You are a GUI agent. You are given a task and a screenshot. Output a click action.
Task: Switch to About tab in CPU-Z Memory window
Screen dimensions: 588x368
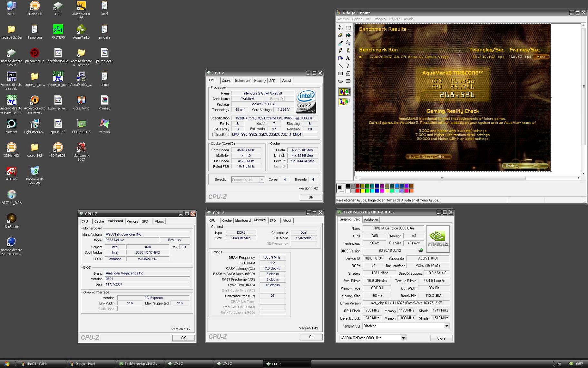coord(287,220)
